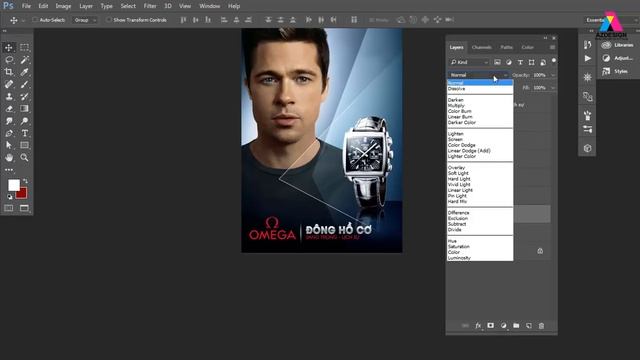The width and height of the screenshot is (640, 360).
Task: Open the Libraries panel
Action: click(618, 45)
